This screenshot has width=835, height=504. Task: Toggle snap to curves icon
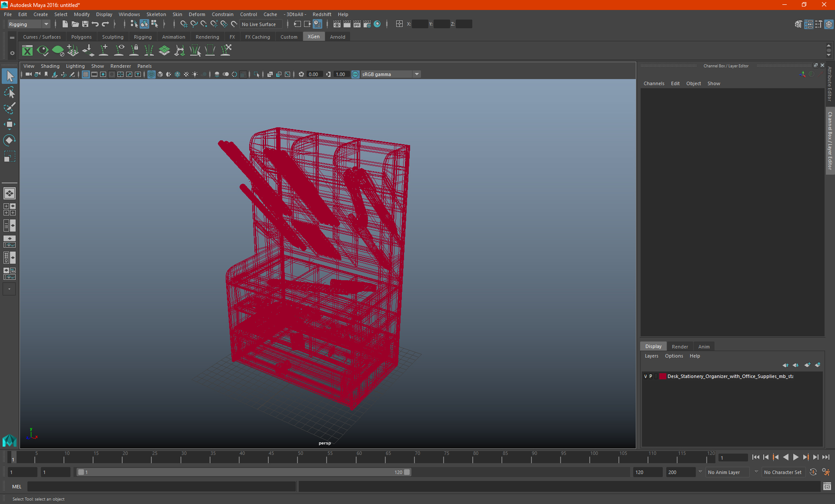tap(194, 24)
